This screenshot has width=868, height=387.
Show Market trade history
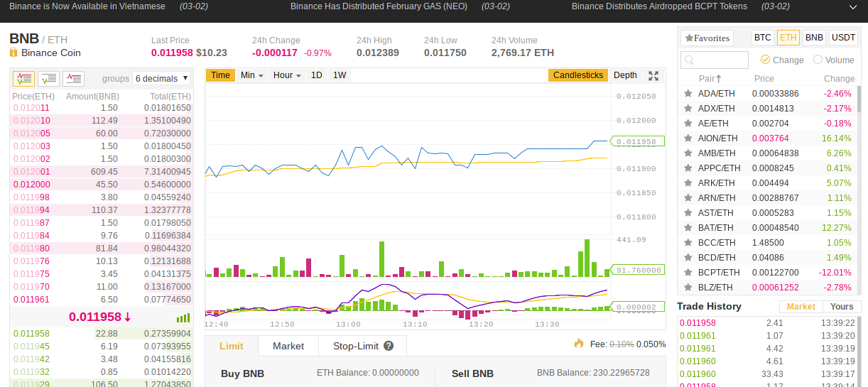pyautogui.click(x=801, y=307)
